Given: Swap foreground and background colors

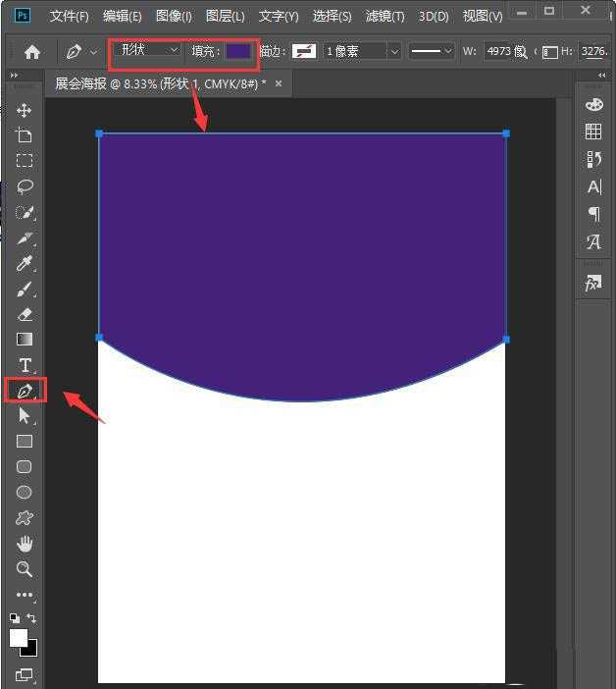Looking at the screenshot, I should pyautogui.click(x=32, y=618).
